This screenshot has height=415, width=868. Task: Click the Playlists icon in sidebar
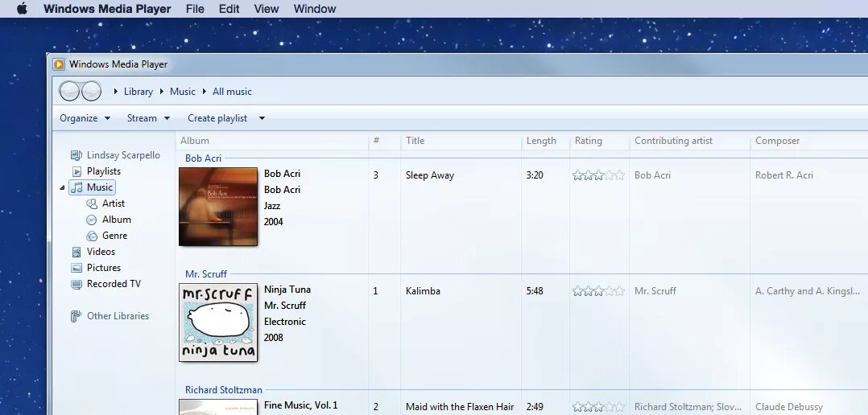pos(77,172)
